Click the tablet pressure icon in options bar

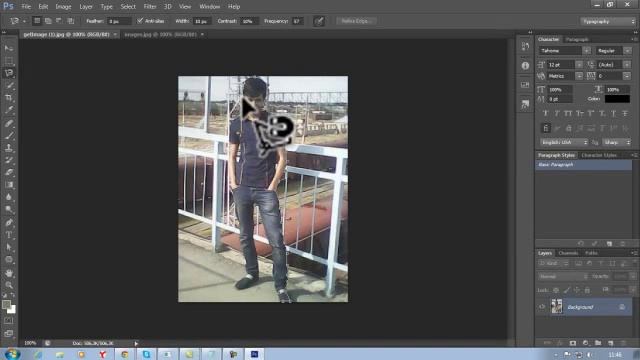coord(319,21)
